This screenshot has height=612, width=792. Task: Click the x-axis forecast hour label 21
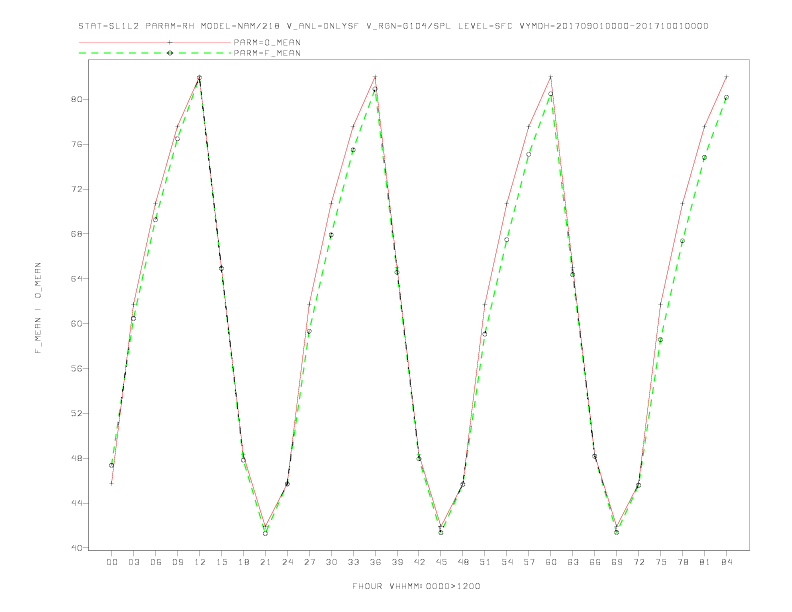click(x=265, y=562)
